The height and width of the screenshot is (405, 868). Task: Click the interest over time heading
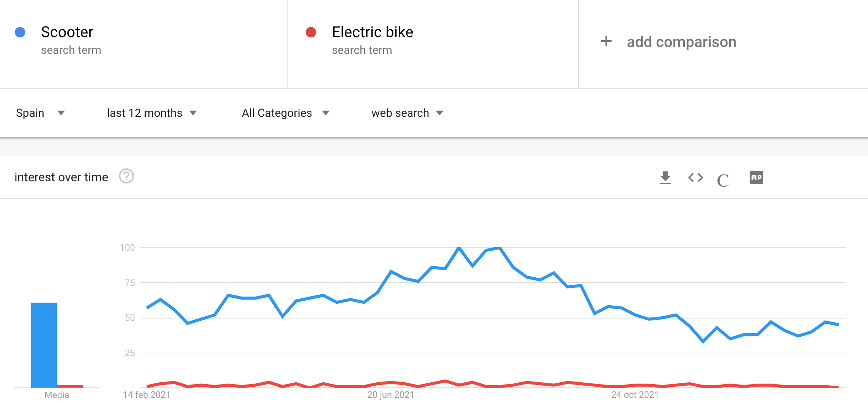coord(61,176)
